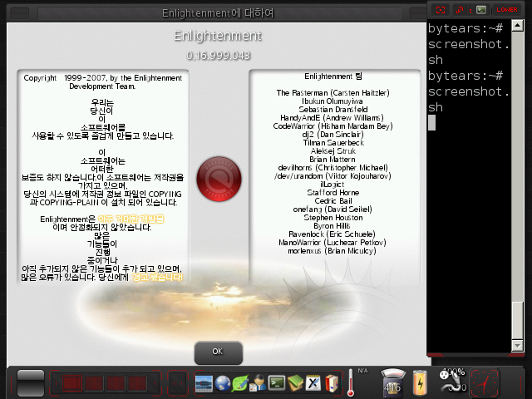Click "Sebastian Dransfeld" in the team list
The width and height of the screenshot is (532, 399).
(332, 109)
